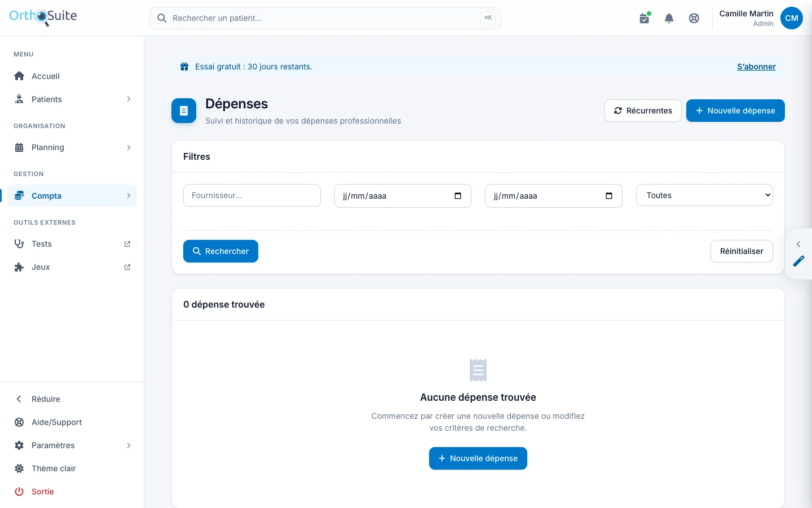Screen dimensions: 812x508
Task: Click the Dépenses receipt icon
Action: click(x=184, y=111)
